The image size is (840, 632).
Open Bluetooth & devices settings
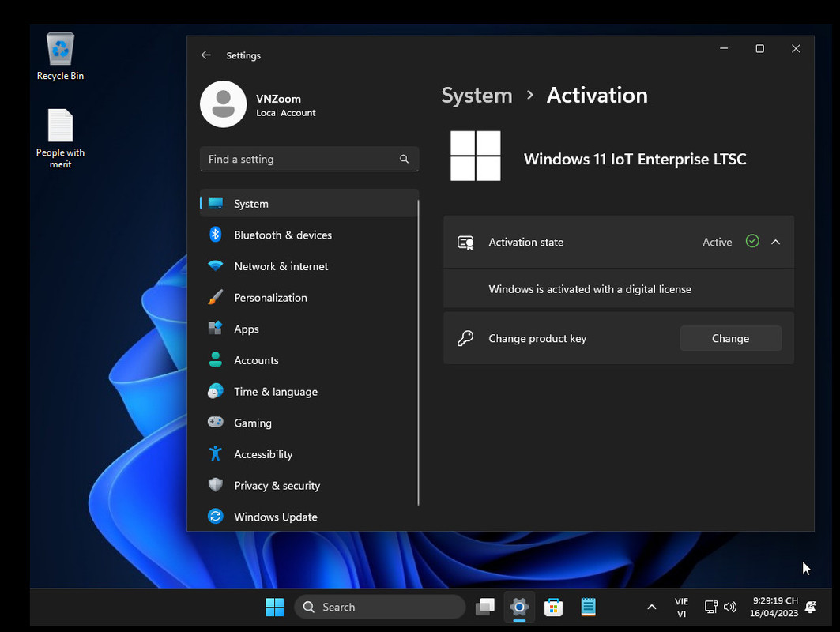[309, 235]
